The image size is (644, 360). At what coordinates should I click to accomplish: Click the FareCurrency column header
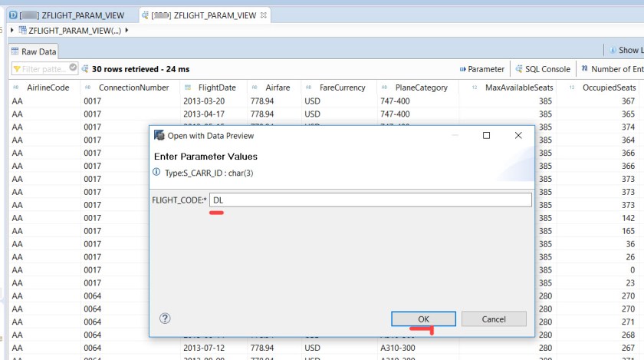tap(342, 88)
